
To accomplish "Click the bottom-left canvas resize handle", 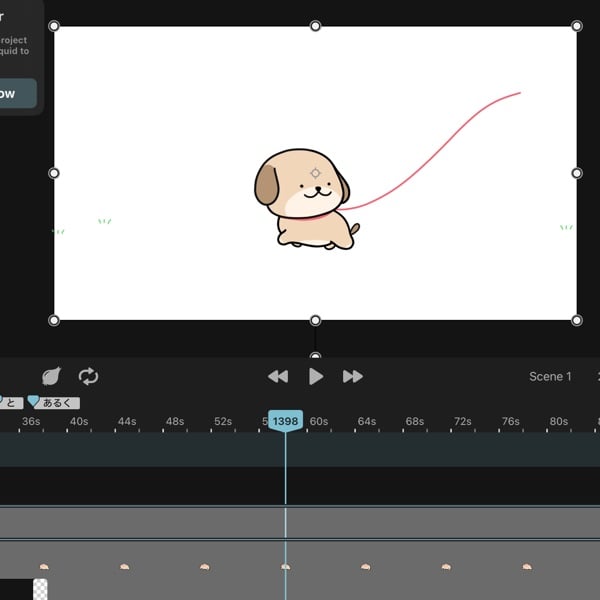I will tap(54, 320).
